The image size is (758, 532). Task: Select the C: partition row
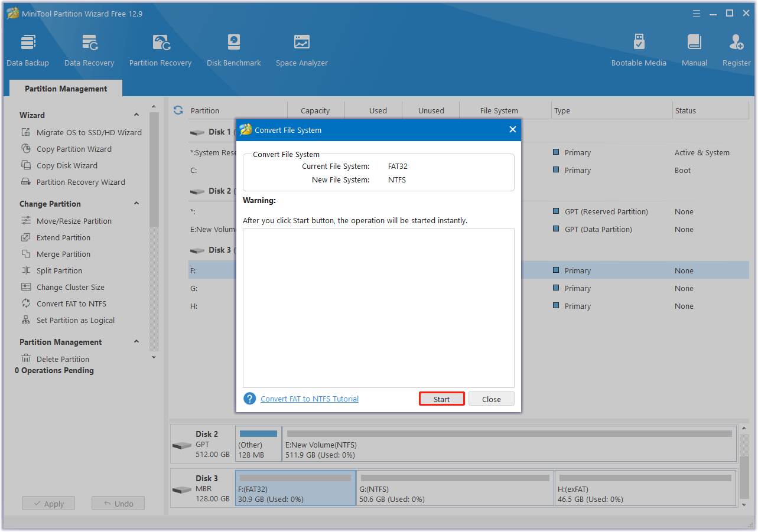[x=469, y=170]
